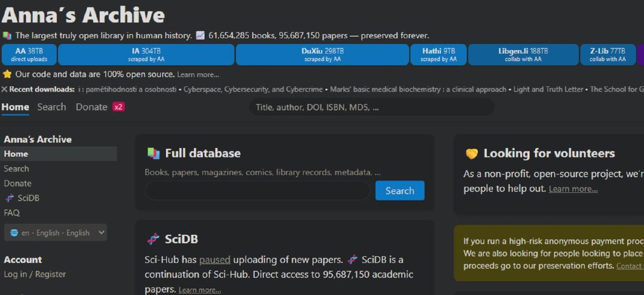
Task: Open the Libgen.li 188TB dataset bar
Action: click(x=523, y=55)
